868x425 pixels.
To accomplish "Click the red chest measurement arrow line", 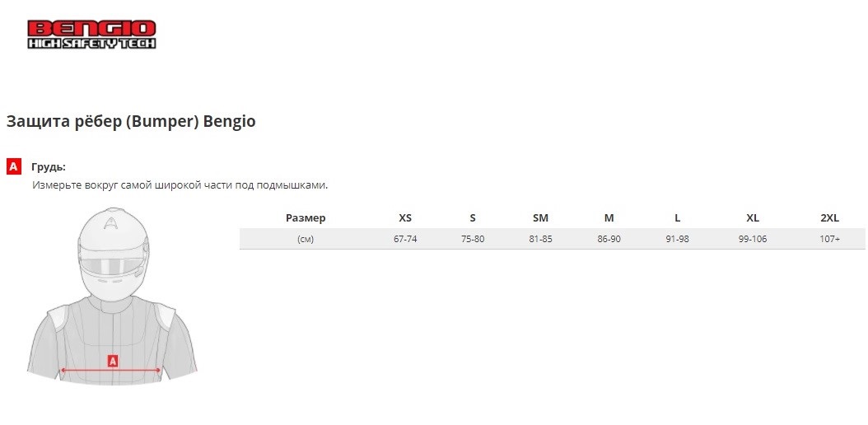I will pyautogui.click(x=110, y=370).
